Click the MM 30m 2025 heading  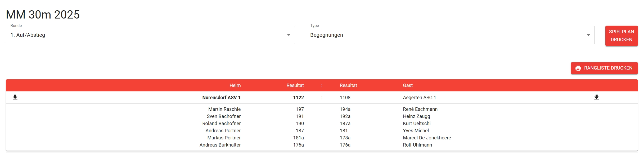coord(43,15)
